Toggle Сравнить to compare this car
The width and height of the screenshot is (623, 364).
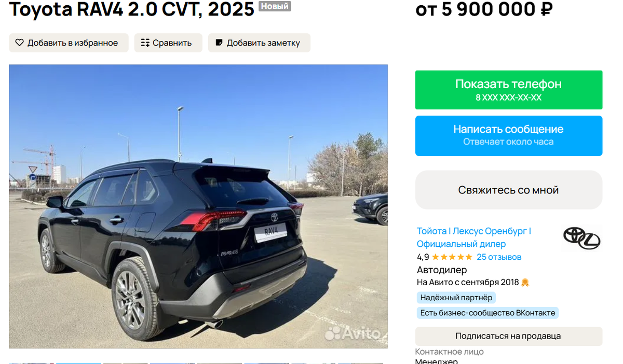tap(168, 43)
